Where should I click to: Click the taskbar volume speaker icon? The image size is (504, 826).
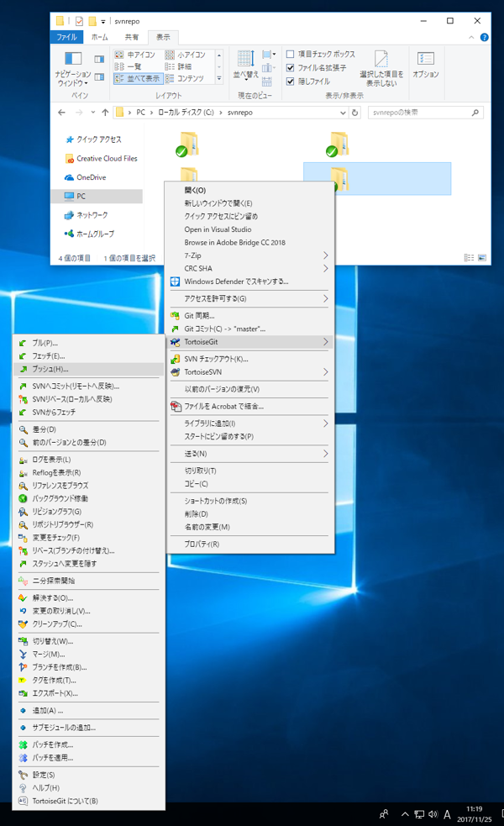(433, 814)
